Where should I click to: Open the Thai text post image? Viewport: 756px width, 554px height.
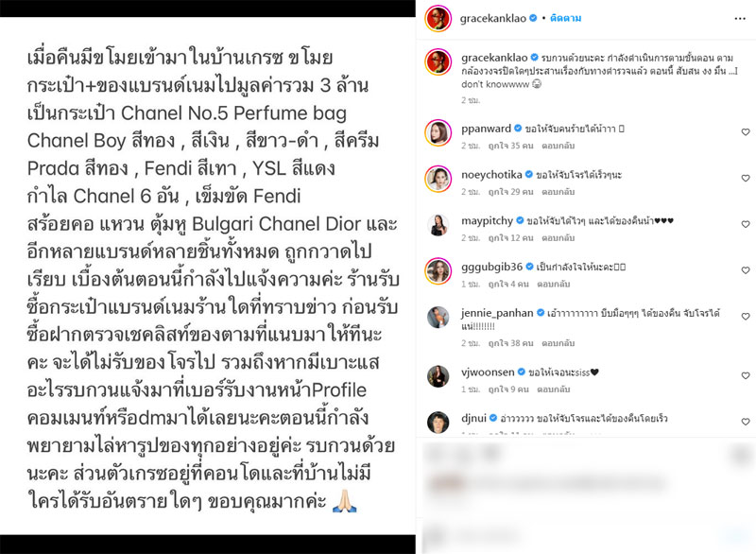208,277
